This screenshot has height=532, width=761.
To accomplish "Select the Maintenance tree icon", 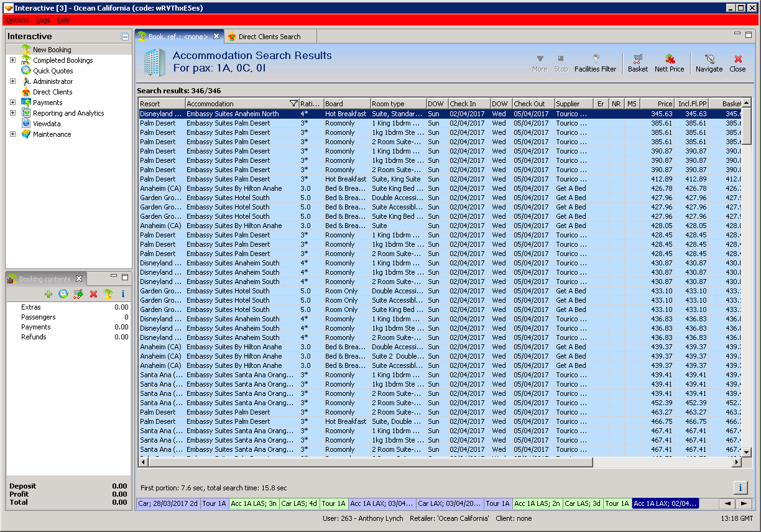I will coord(26,134).
